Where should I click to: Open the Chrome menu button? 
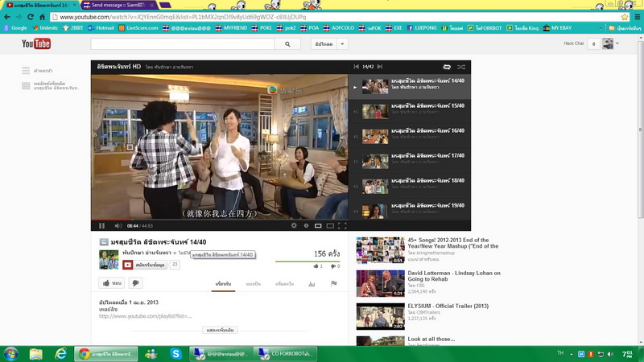[638, 17]
